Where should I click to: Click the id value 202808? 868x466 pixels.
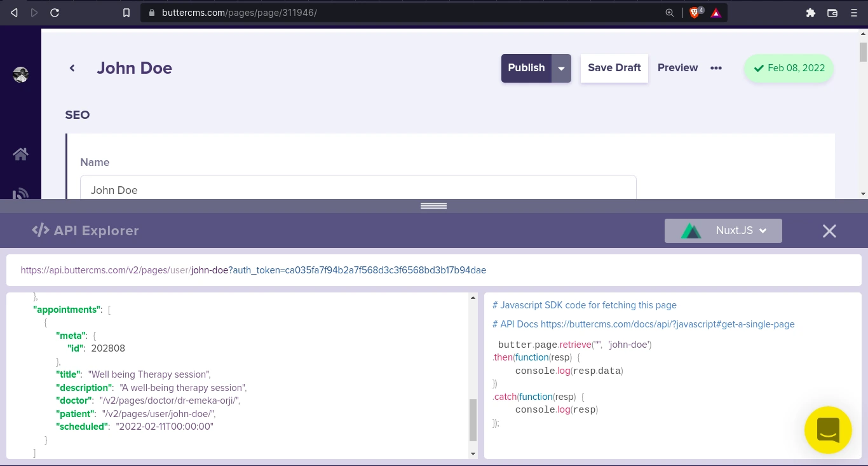(x=108, y=348)
